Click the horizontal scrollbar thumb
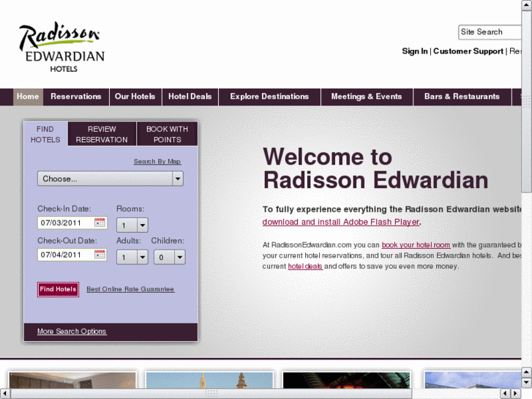Image resolution: width=532 pixels, height=399 pixels. [211, 394]
